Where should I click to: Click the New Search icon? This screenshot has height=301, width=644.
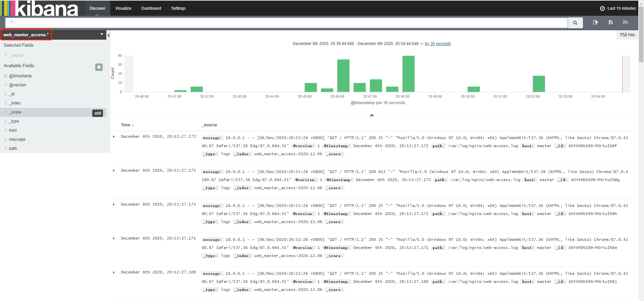coord(595,22)
